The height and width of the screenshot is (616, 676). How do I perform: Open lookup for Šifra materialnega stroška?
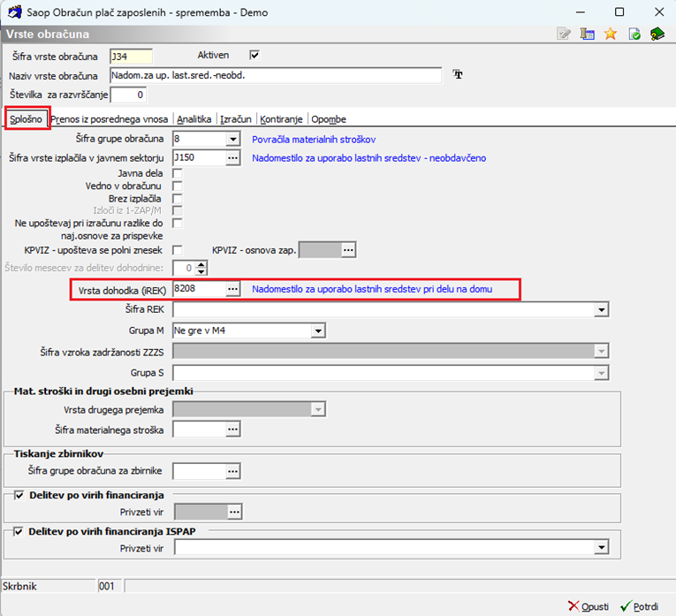click(x=232, y=429)
